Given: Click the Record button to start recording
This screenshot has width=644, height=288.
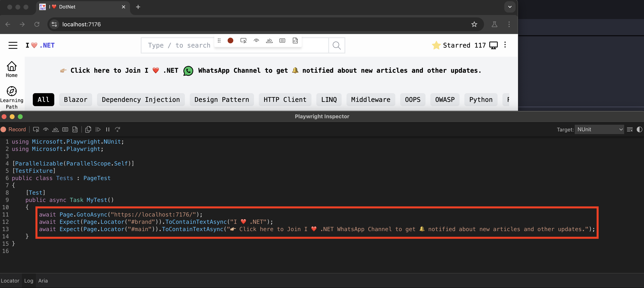Looking at the screenshot, I should (14, 129).
